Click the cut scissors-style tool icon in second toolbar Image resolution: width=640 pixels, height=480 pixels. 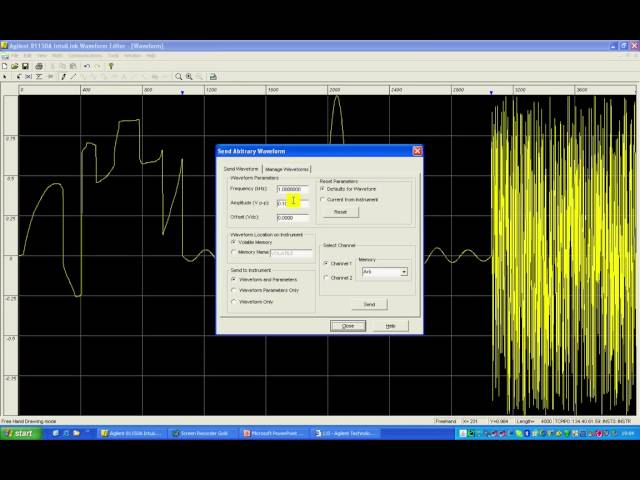29,77
